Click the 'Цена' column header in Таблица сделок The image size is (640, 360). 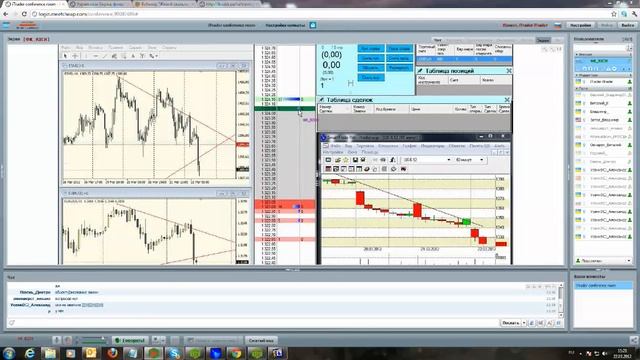(x=416, y=109)
